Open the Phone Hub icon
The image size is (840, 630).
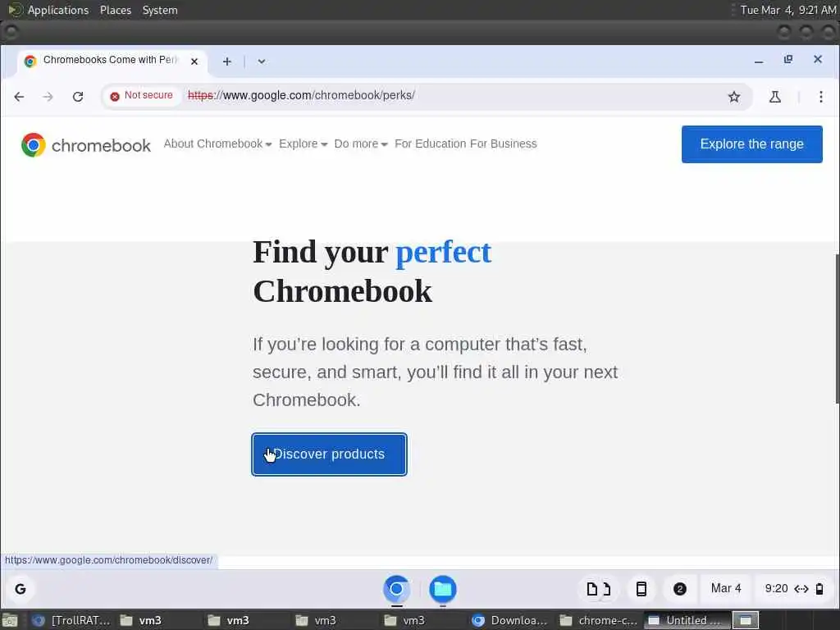641,589
